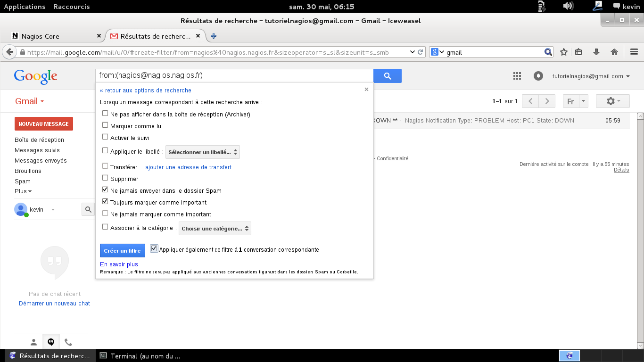The width and height of the screenshot is (644, 362).
Task: Open 'Choisir une catégorie' dropdown
Action: coord(215,229)
